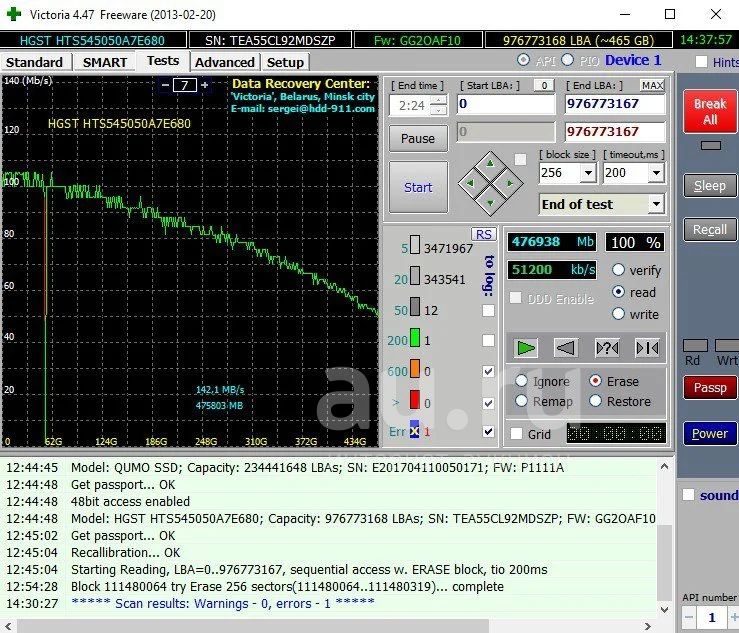This screenshot has height=633, width=739.
Task: Switch to the SMART tab
Action: [105, 62]
